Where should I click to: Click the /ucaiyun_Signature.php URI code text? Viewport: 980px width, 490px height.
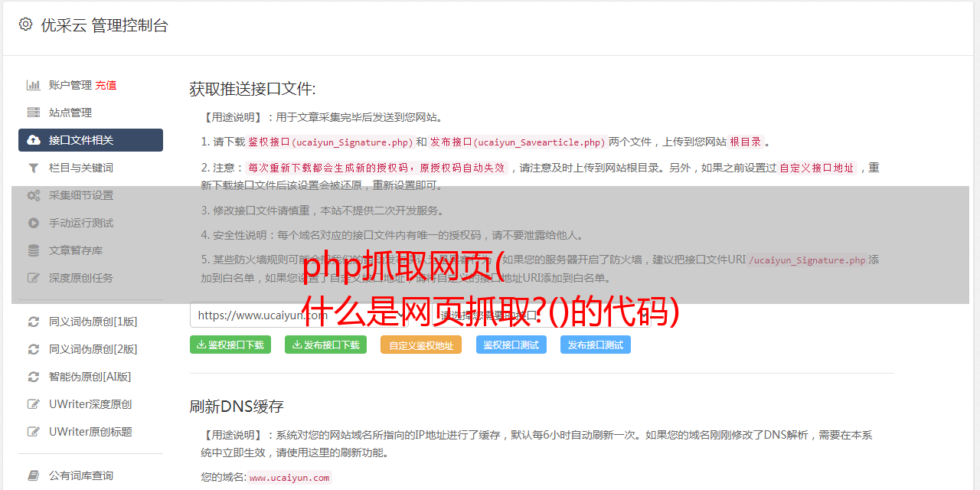(x=807, y=260)
